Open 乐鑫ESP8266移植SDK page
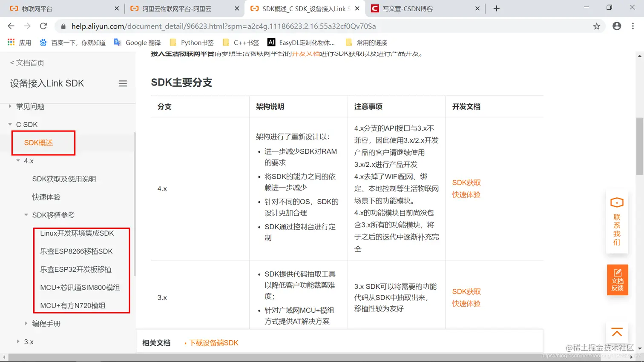The image size is (644, 362). 76,251
